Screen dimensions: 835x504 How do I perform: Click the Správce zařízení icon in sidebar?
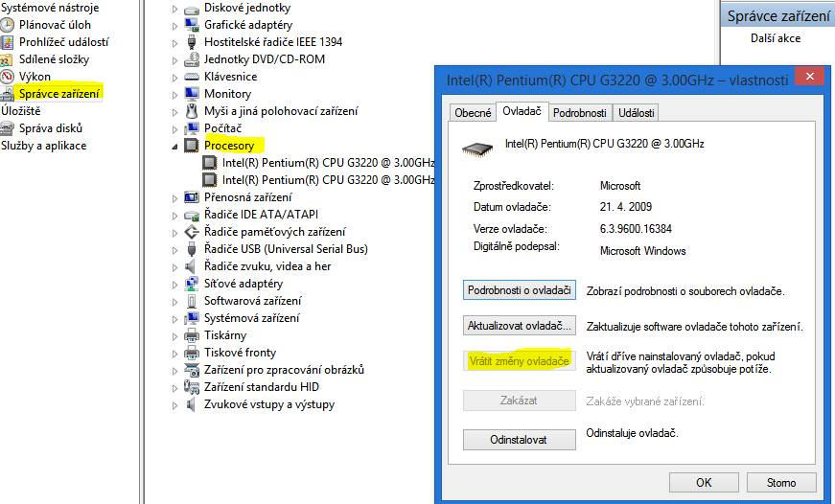[x=8, y=94]
